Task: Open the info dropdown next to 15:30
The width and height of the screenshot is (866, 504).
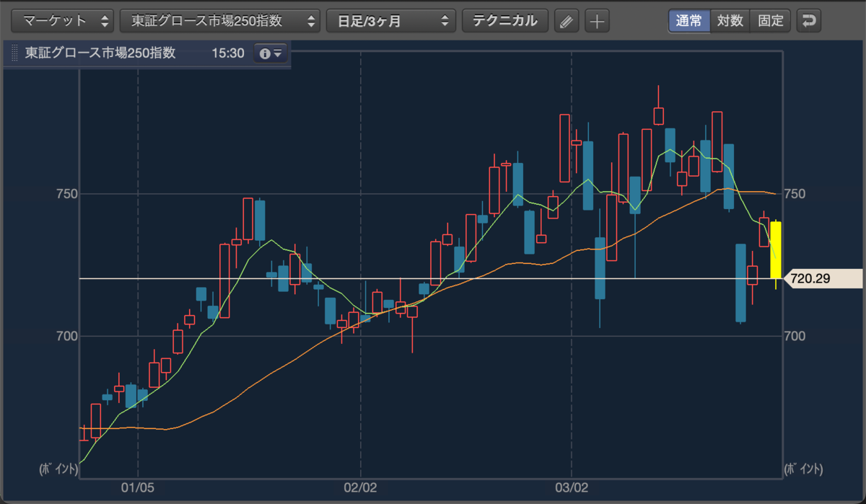Action: pos(271,53)
